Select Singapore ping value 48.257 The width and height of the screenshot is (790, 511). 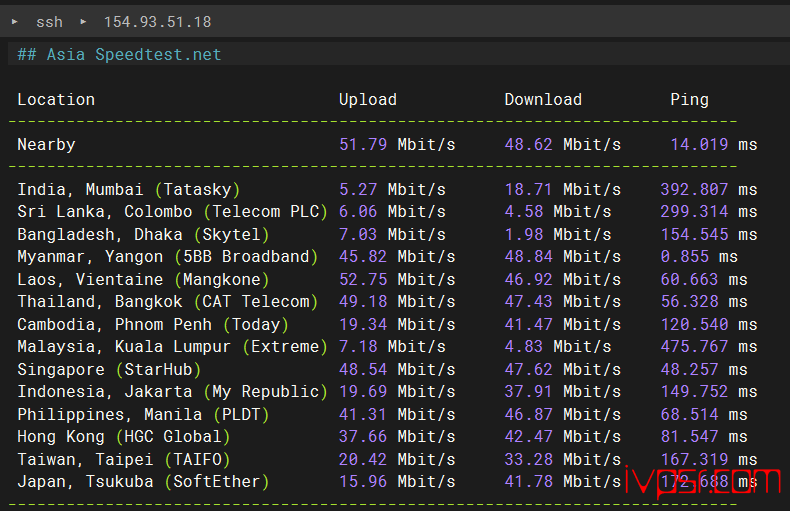689,370
